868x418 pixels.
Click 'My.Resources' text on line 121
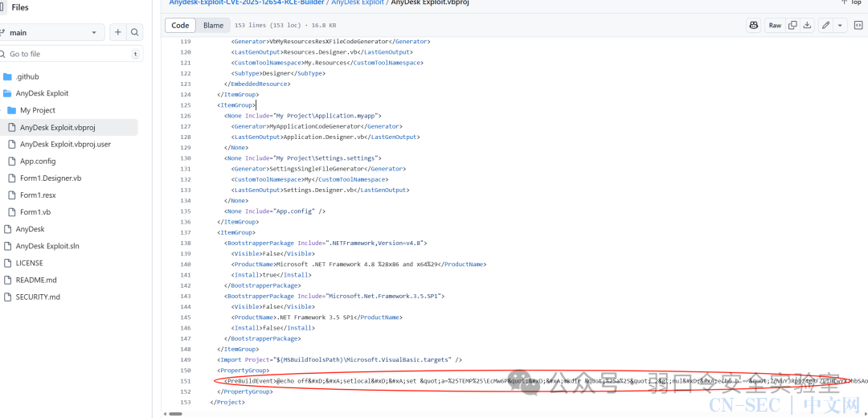325,63
